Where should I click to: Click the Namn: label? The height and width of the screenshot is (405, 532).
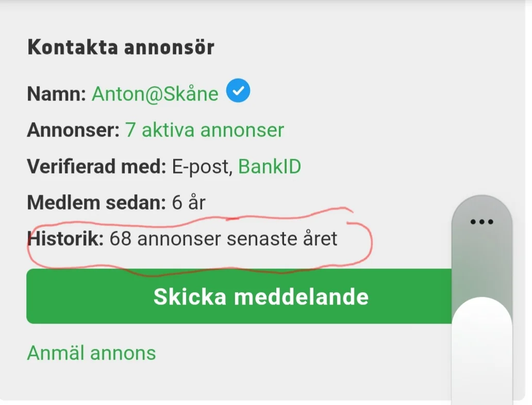coord(56,94)
